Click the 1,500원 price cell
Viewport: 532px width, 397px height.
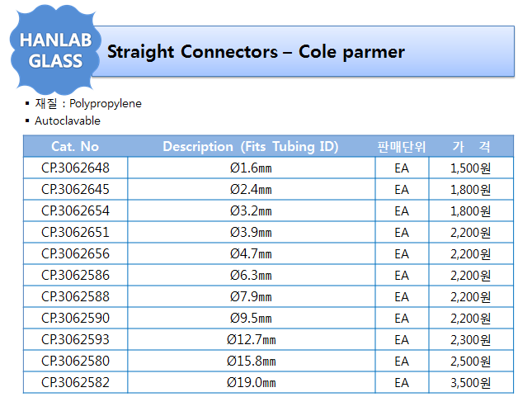[471, 168]
